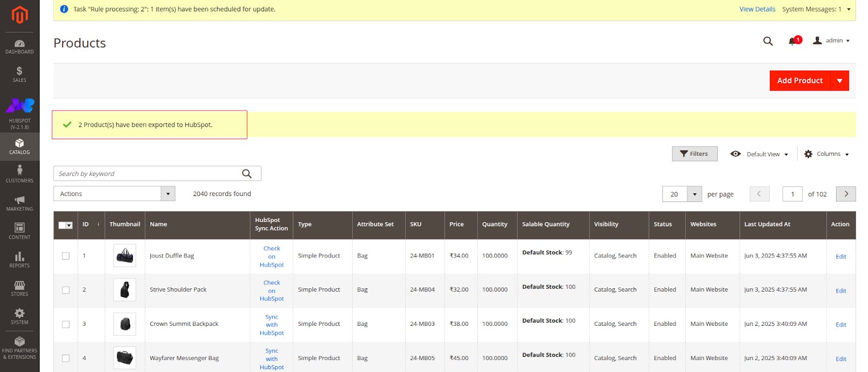Open the Dashboard from the sidebar

20,47
